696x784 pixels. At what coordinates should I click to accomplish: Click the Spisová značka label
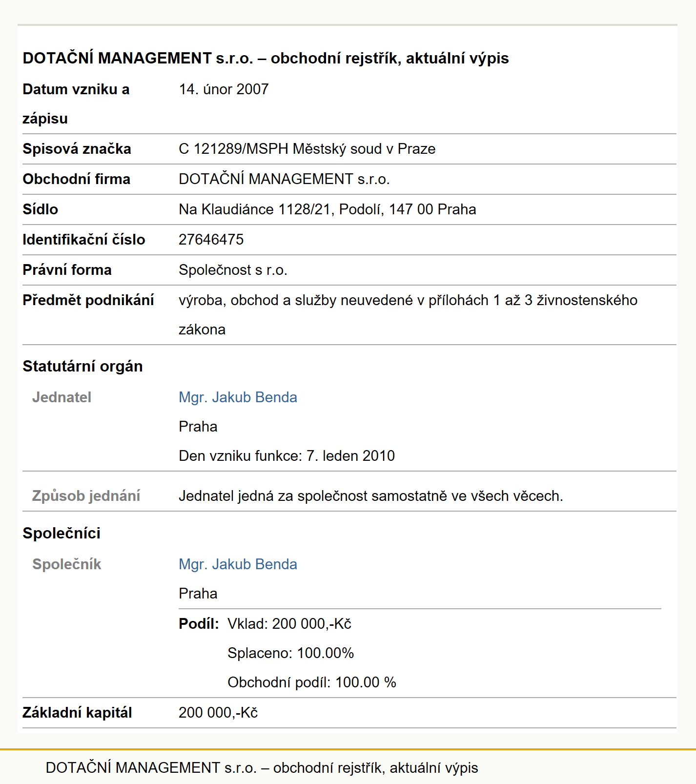click(77, 149)
